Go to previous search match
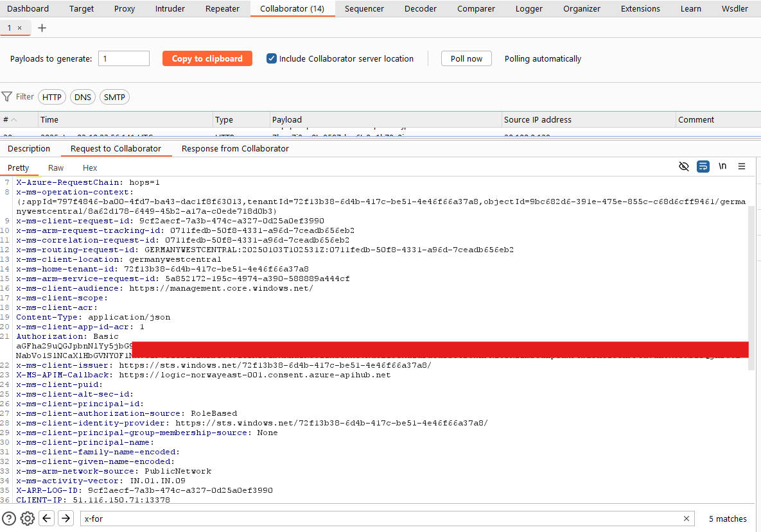The height and width of the screenshot is (532, 761). (x=47, y=519)
